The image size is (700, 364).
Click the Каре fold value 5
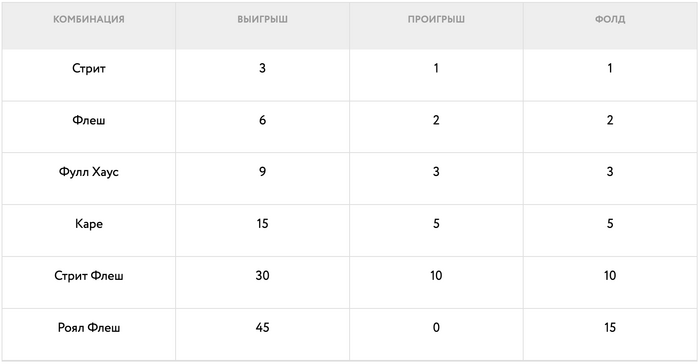[x=610, y=224]
